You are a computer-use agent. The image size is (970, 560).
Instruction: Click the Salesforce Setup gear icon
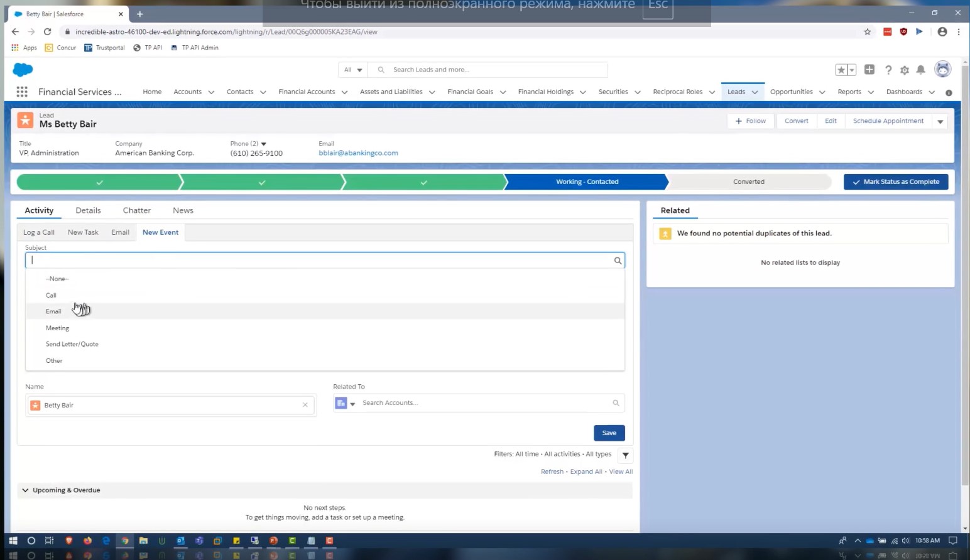point(905,70)
